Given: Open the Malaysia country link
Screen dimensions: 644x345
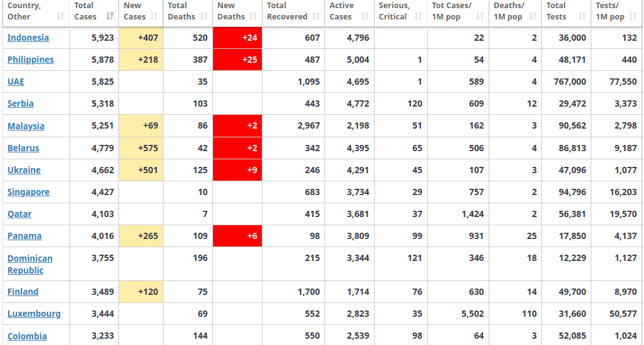Looking at the screenshot, I should coord(26,126).
